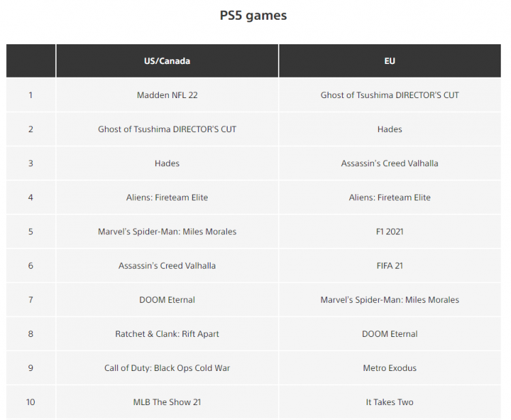Viewport: 511px width, 420px height.
Task: Select the Metro Exodus cell
Action: click(390, 368)
